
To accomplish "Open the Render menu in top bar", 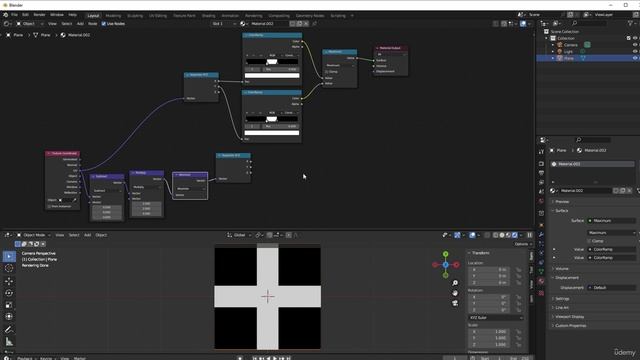I will (x=39, y=15).
